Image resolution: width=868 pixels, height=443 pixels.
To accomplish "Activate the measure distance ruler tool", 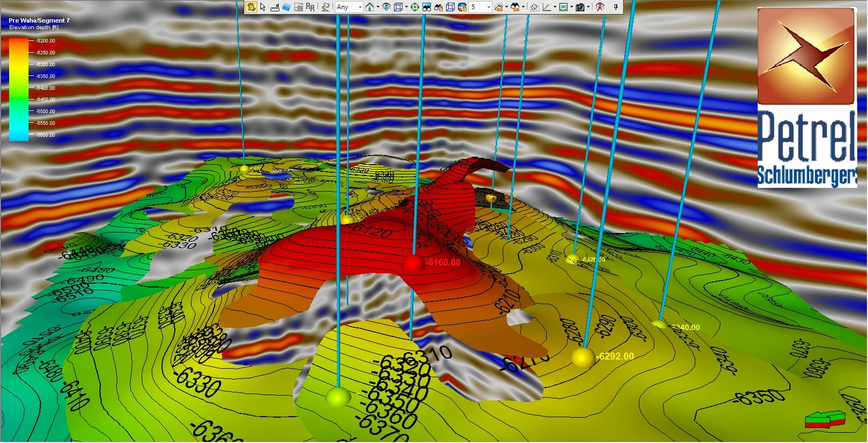I will [x=274, y=7].
